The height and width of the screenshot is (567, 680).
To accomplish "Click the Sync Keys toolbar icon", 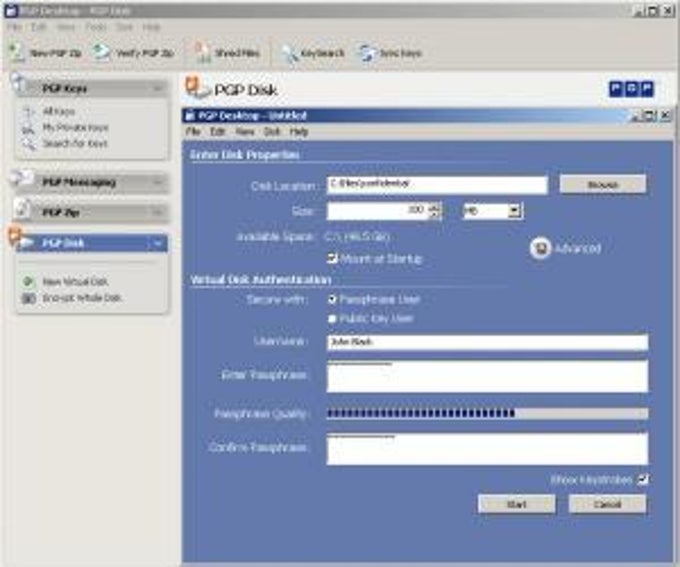I will [x=367, y=53].
